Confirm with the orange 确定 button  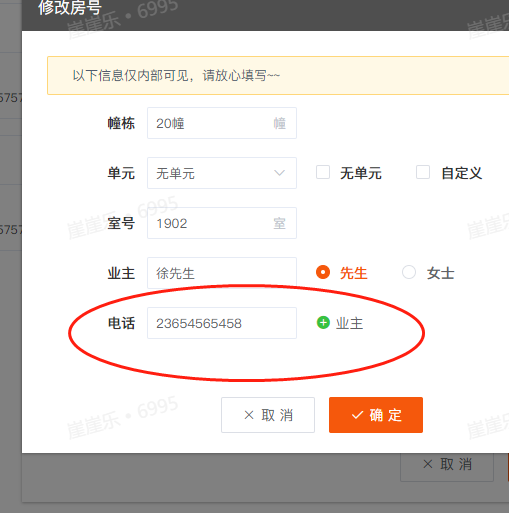pos(376,415)
